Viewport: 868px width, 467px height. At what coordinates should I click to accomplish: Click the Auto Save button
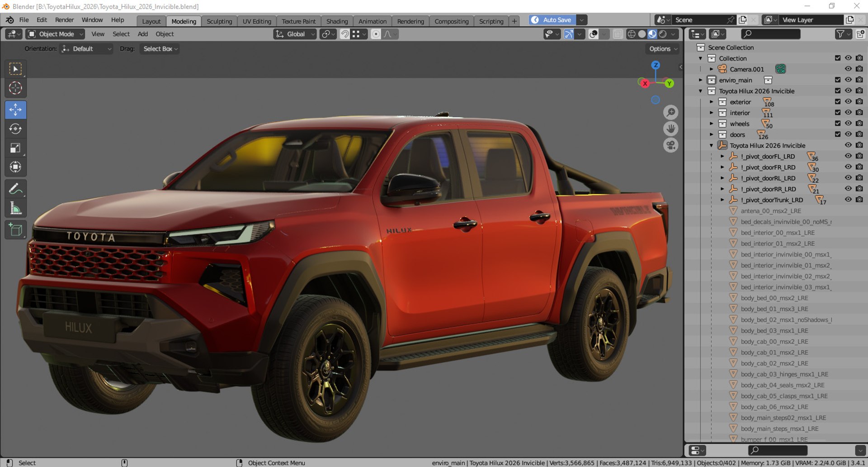[x=552, y=20]
